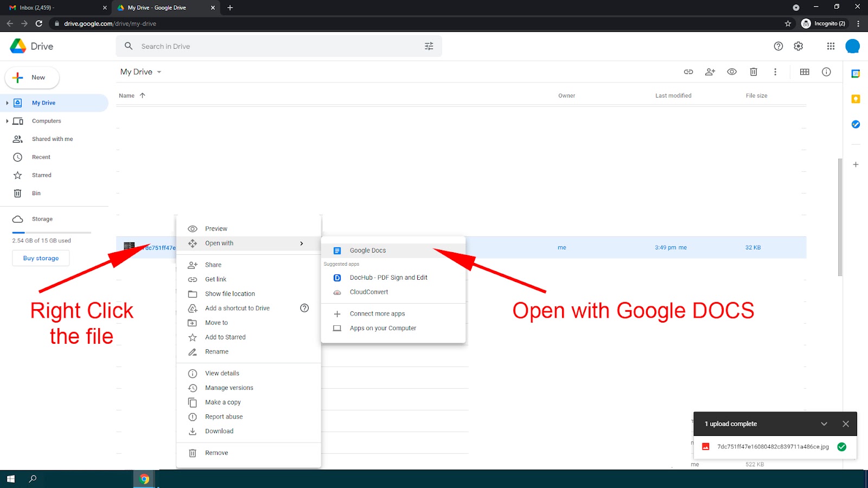Bookmark this page star icon
The height and width of the screenshot is (488, 868).
coord(788,23)
